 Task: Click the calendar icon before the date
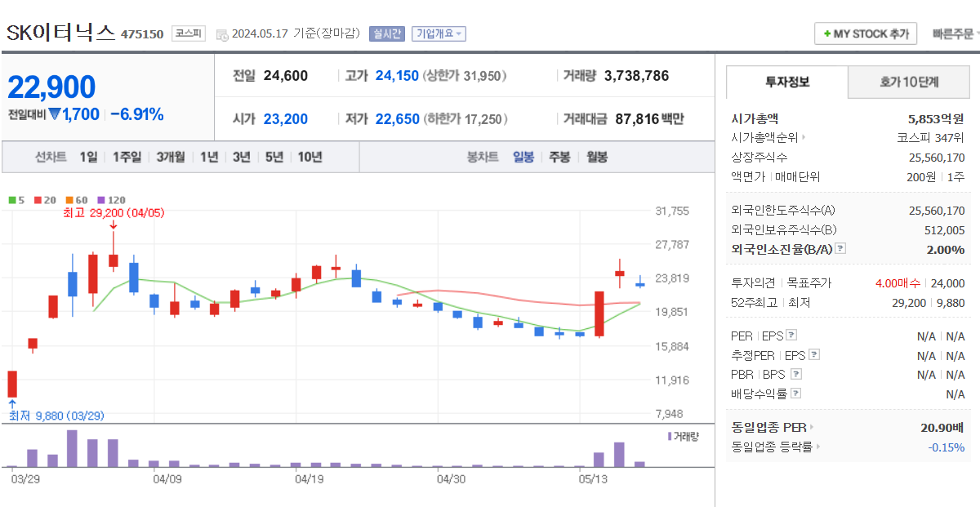222,34
